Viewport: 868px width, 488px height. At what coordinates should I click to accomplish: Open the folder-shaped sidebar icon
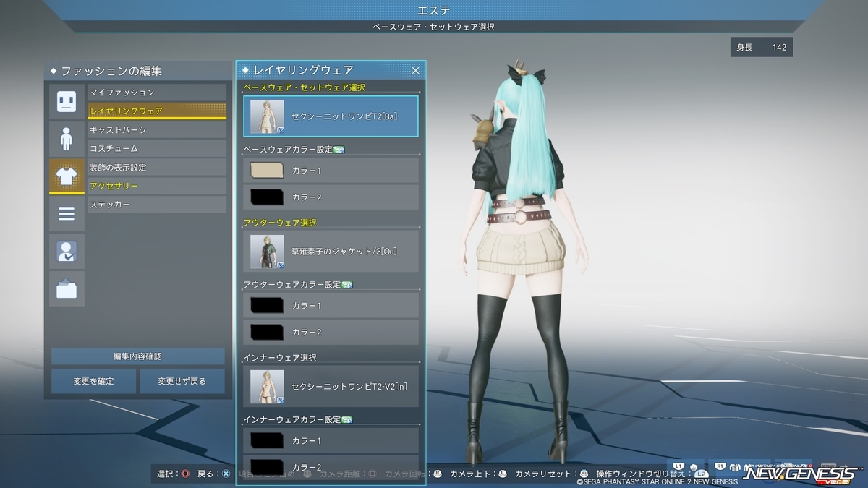[67, 289]
